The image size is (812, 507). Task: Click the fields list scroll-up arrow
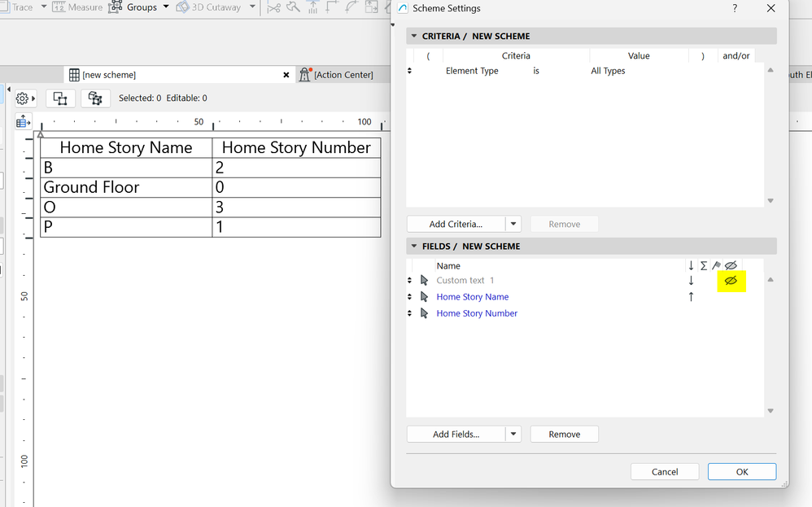click(x=771, y=280)
